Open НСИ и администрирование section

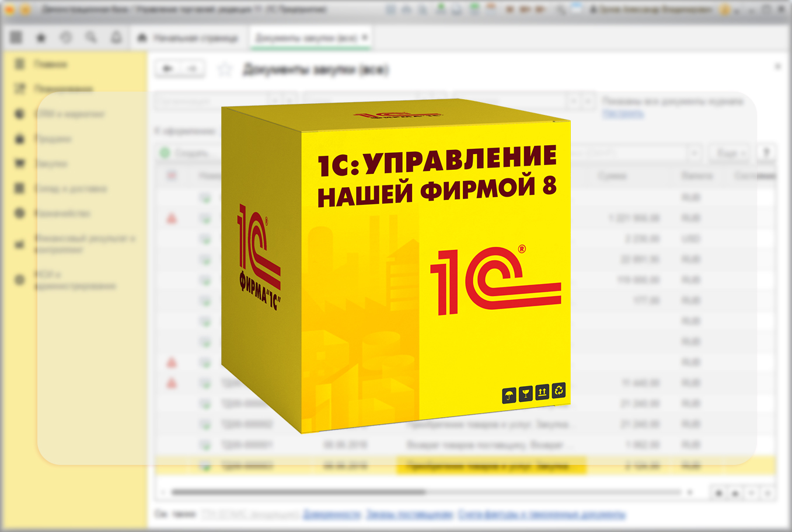(x=75, y=280)
